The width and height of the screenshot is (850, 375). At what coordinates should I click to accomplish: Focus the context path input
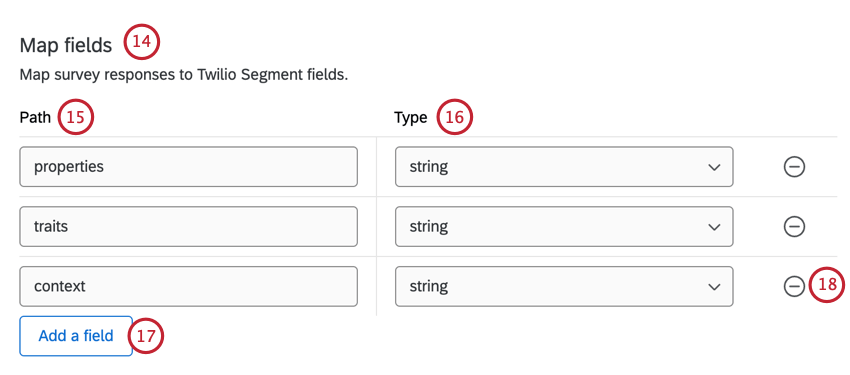tap(189, 286)
